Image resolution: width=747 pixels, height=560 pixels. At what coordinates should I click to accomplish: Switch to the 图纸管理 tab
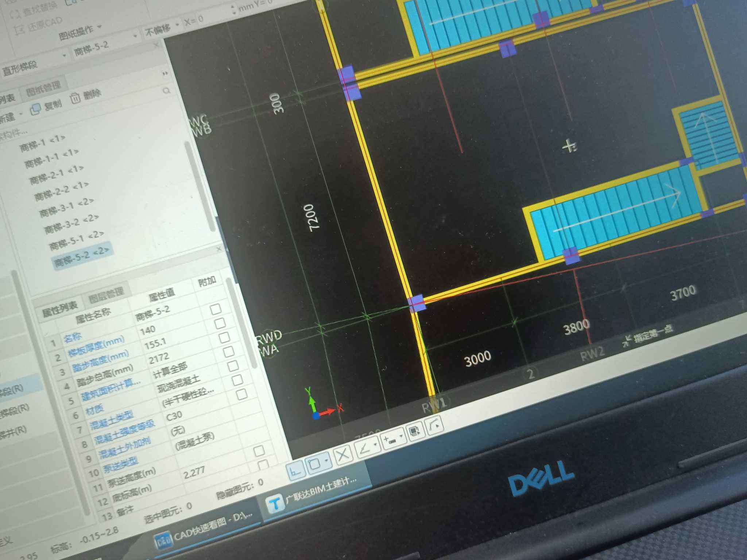(43, 89)
